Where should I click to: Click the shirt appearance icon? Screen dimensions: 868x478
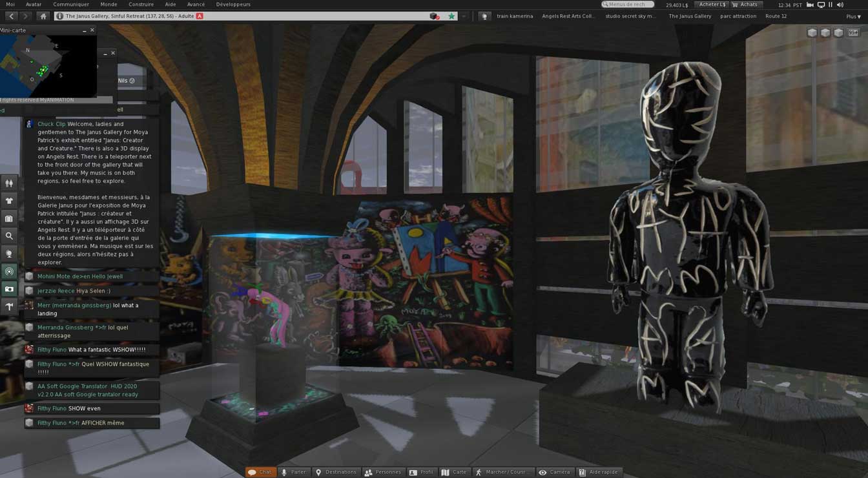click(9, 201)
